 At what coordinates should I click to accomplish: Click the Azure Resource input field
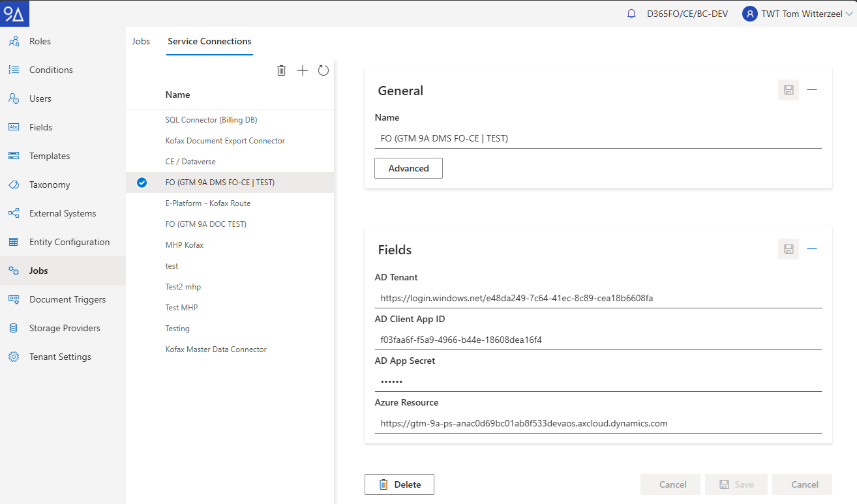click(598, 423)
